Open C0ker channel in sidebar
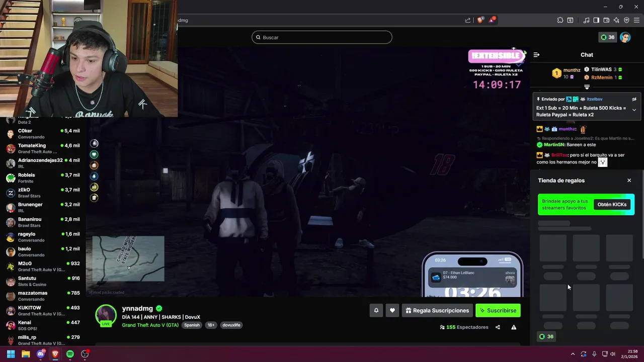 (43, 134)
